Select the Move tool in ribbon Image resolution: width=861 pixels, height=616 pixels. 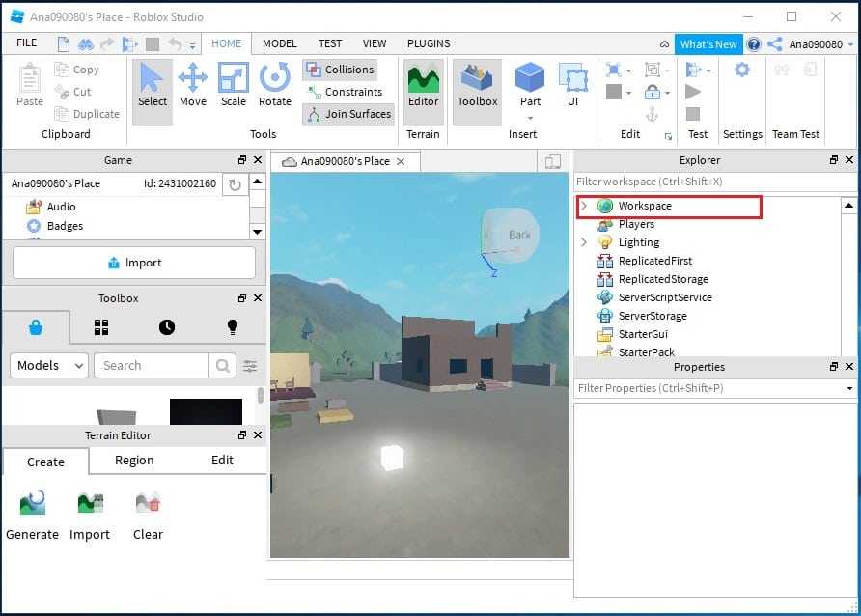coord(193,85)
